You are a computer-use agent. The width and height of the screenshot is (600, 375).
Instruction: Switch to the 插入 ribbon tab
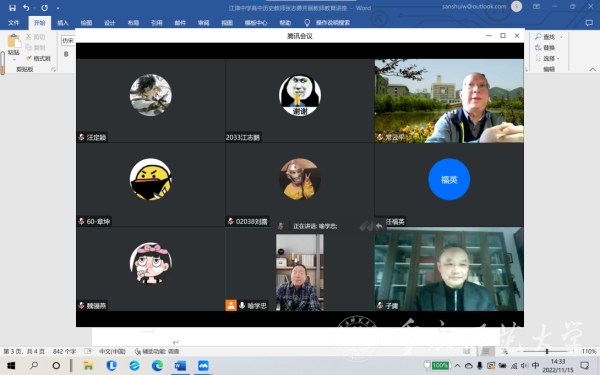click(x=63, y=23)
